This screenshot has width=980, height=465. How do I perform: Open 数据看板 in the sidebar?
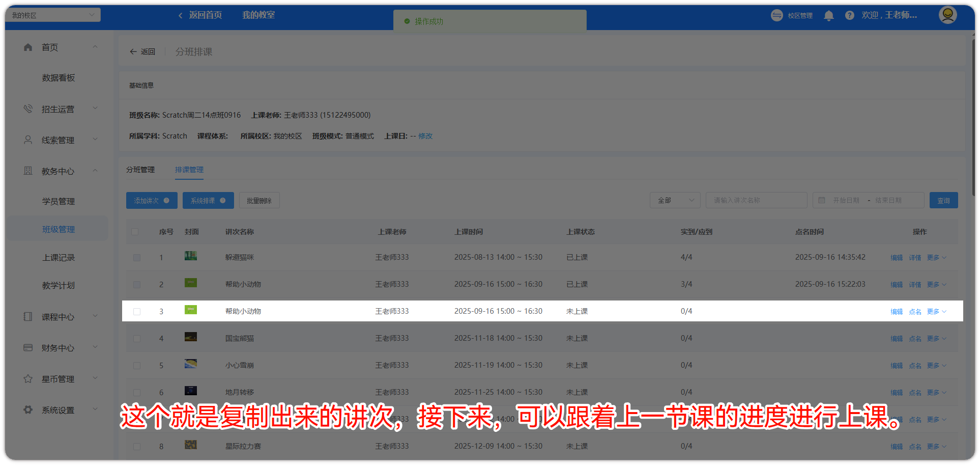tap(59, 77)
